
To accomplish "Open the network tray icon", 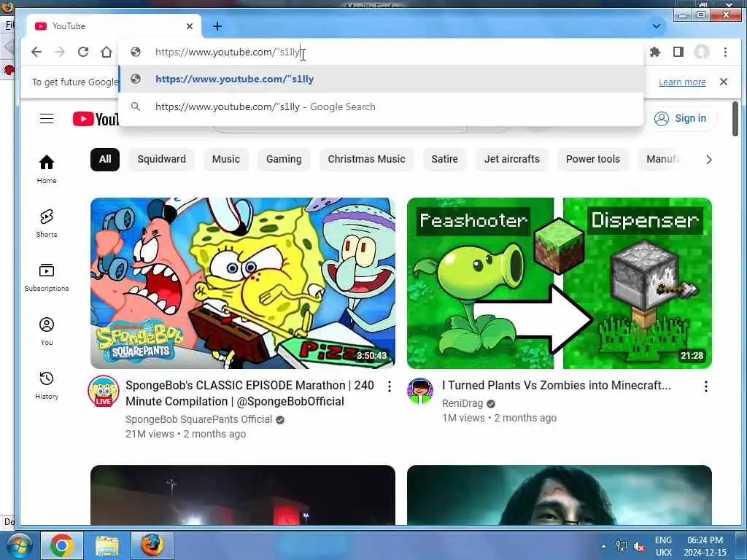I will tap(622, 546).
